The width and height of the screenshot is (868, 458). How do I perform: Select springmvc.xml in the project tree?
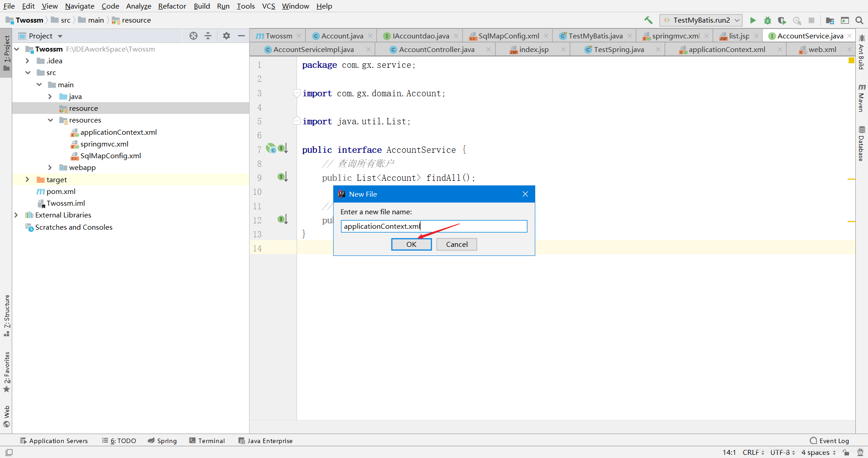pyautogui.click(x=104, y=144)
